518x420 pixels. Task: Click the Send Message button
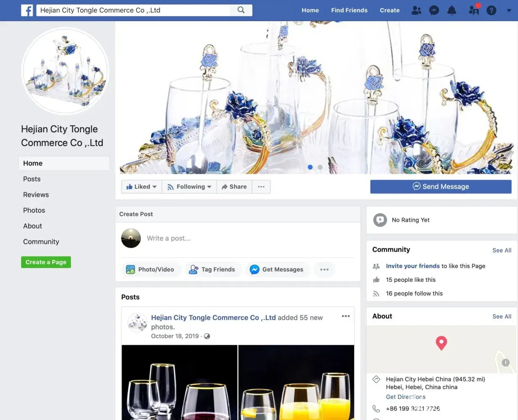(441, 186)
